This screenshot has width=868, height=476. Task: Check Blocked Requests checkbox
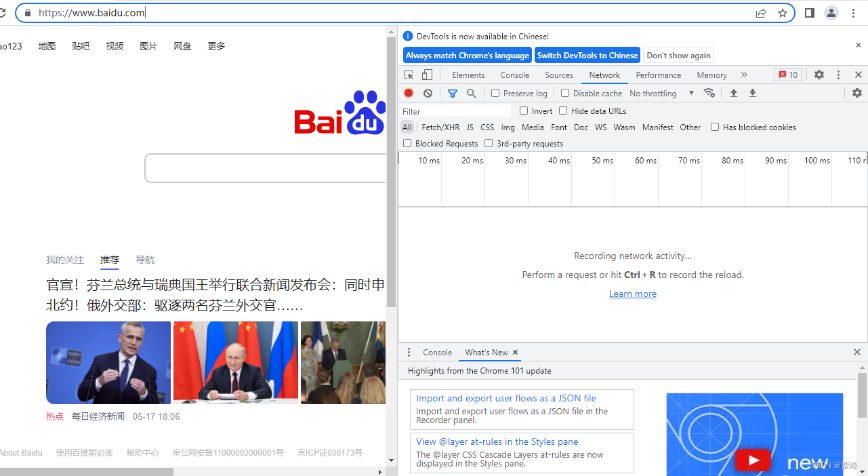(407, 143)
